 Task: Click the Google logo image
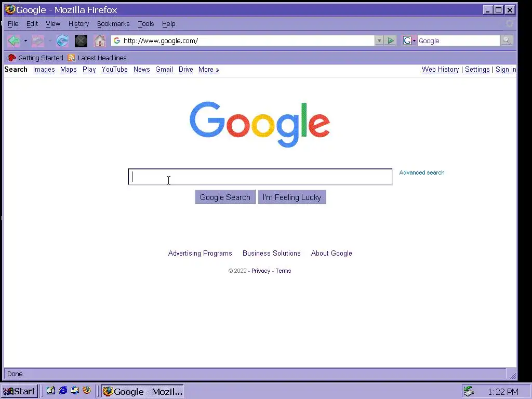[x=260, y=124]
